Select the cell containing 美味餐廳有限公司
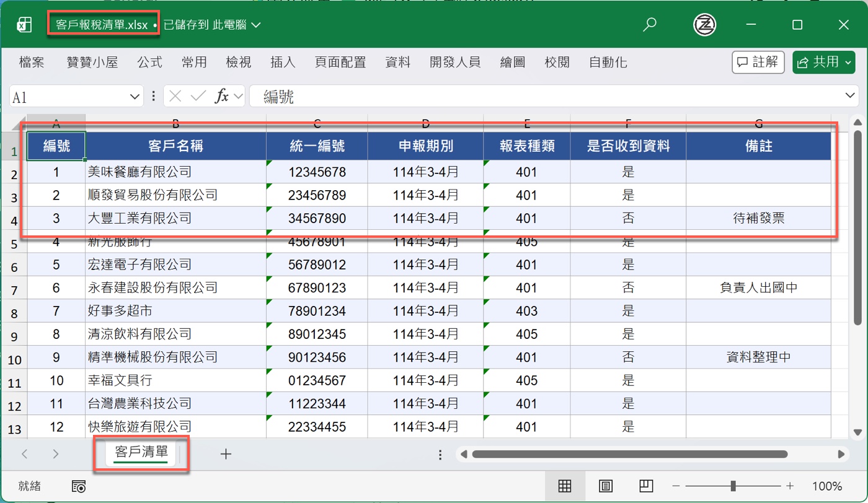868x503 pixels. point(175,172)
